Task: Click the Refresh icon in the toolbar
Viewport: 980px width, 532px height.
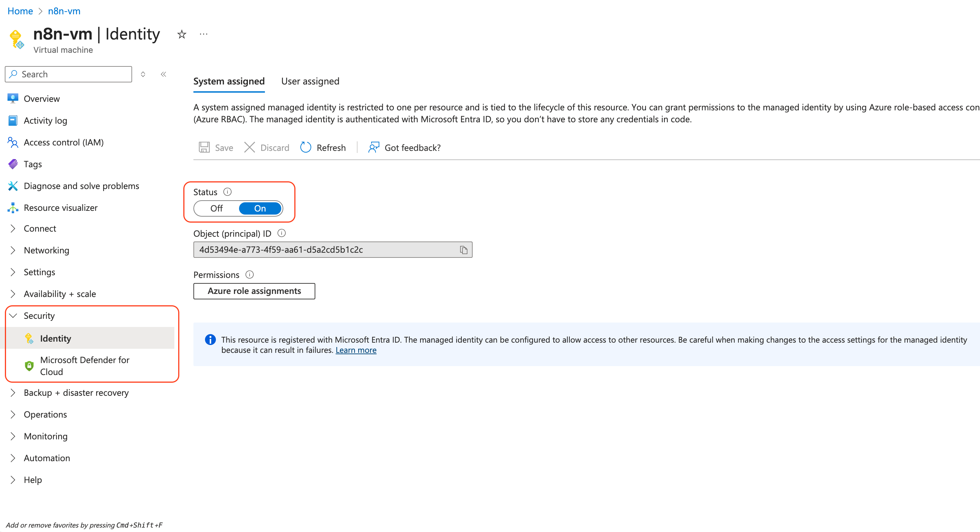Action: [x=305, y=147]
